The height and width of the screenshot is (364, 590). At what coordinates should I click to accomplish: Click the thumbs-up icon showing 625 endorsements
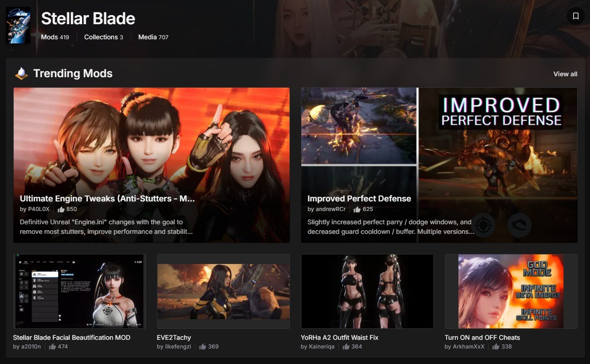(x=357, y=209)
